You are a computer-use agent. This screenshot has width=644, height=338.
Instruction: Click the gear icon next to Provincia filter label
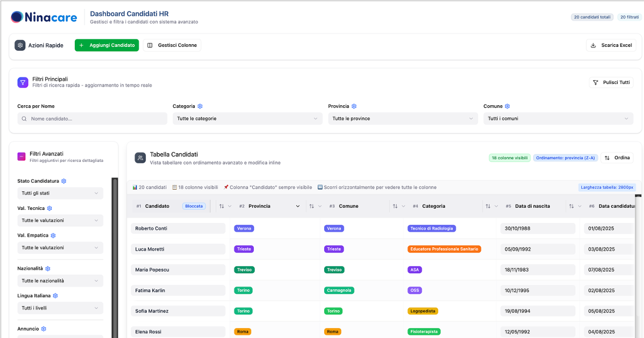pos(354,106)
